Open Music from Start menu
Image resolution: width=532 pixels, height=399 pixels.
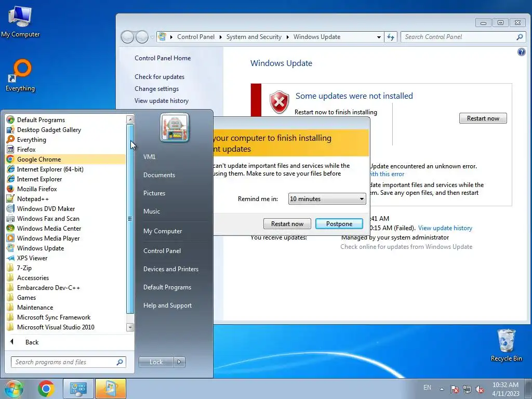(151, 211)
